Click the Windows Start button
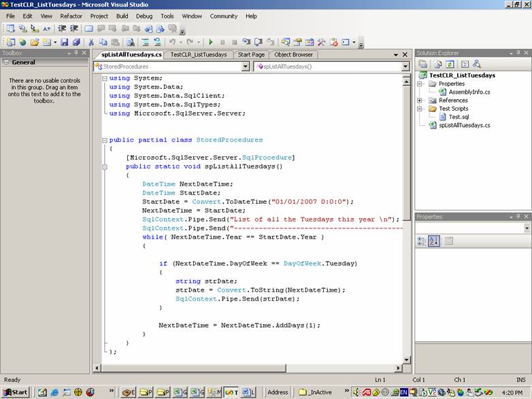 [x=15, y=392]
